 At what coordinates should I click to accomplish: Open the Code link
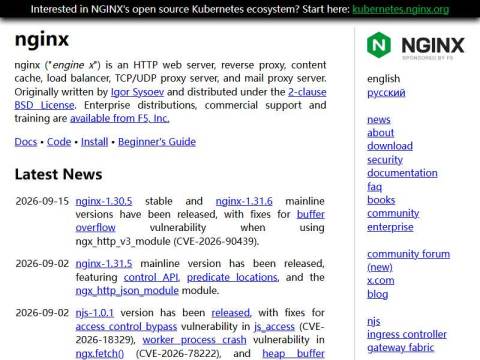coord(59,142)
